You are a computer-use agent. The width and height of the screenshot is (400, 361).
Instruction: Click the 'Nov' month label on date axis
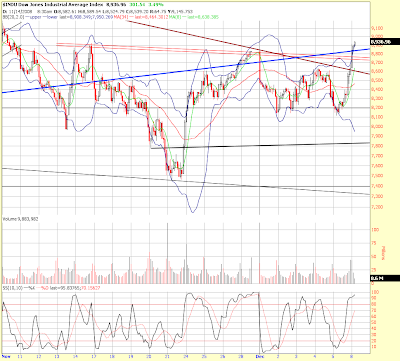(x=6, y=356)
